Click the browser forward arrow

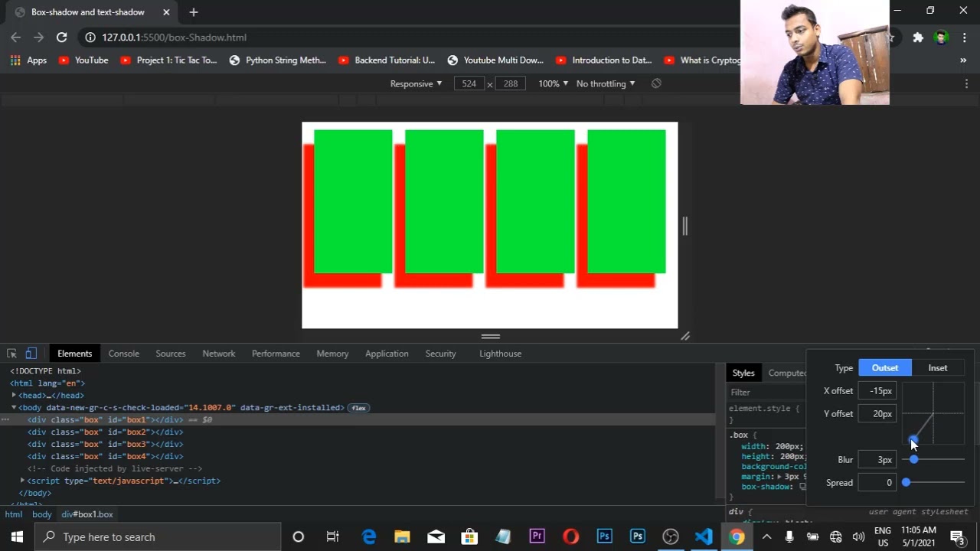[x=38, y=37]
